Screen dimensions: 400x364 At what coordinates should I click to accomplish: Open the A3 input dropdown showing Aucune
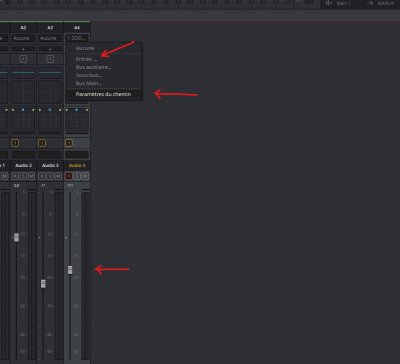point(50,38)
